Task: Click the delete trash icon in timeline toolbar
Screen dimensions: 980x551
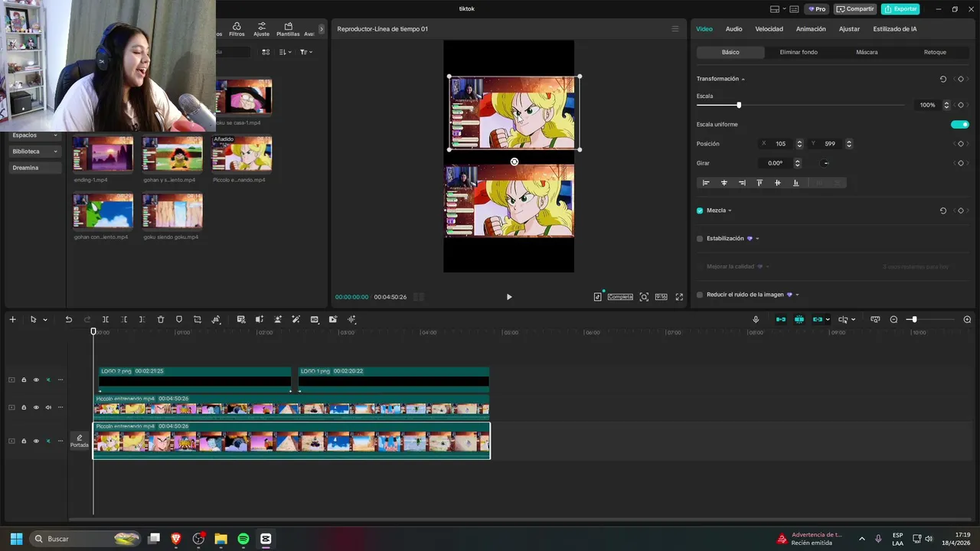Action: tap(161, 319)
